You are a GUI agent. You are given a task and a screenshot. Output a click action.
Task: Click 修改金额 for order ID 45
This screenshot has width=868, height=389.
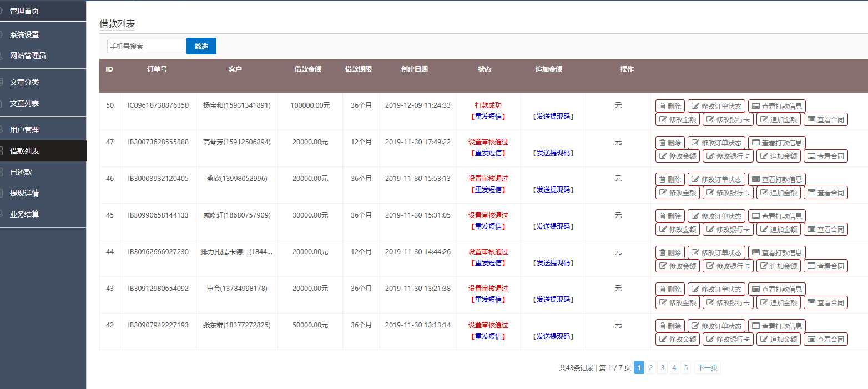click(677, 229)
